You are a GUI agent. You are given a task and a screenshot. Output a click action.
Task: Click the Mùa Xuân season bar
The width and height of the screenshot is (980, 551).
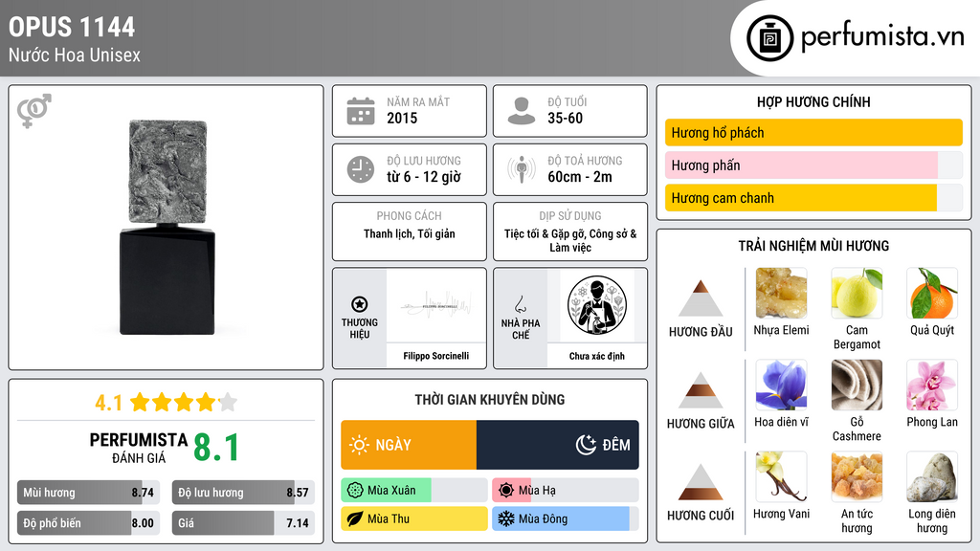(x=413, y=491)
